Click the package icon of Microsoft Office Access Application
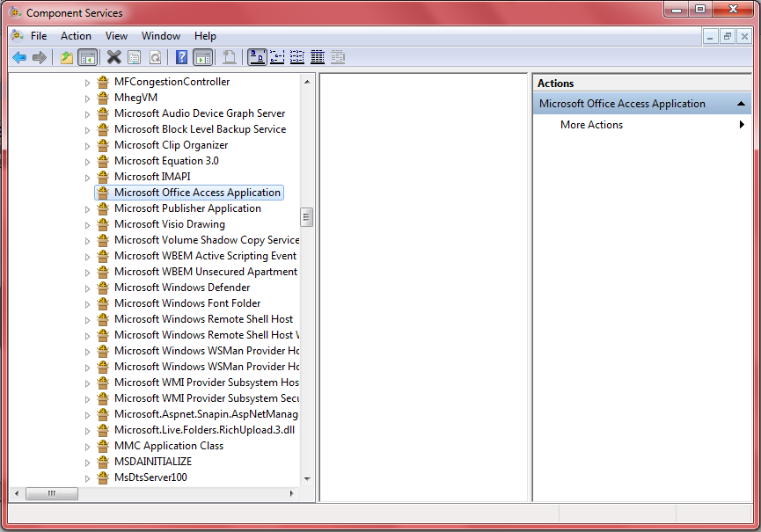 102,193
